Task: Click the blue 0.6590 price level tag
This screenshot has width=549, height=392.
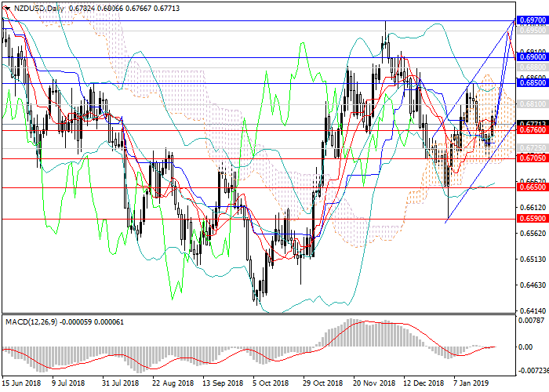Action: click(x=532, y=219)
